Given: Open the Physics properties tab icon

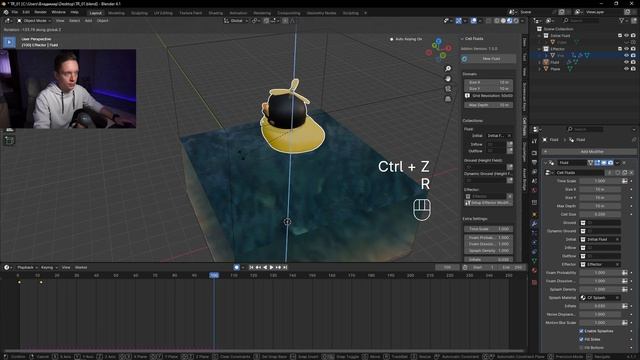Looking at the screenshot, I should (534, 243).
